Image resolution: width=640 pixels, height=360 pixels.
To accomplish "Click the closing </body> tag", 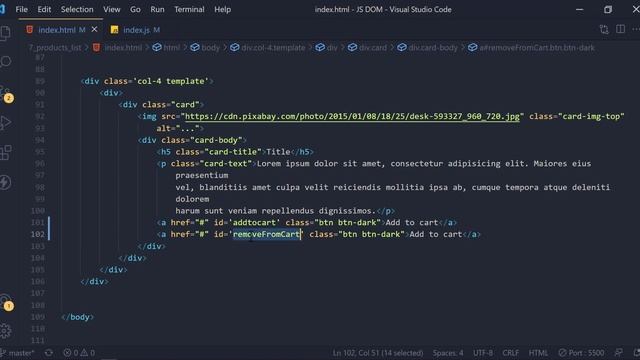I will pyautogui.click(x=78, y=317).
